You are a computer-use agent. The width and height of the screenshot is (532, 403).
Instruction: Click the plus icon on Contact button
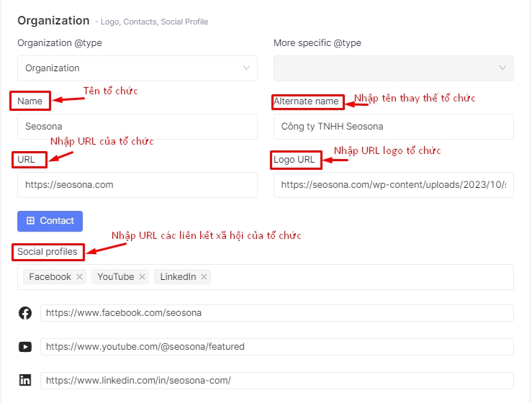click(x=30, y=221)
